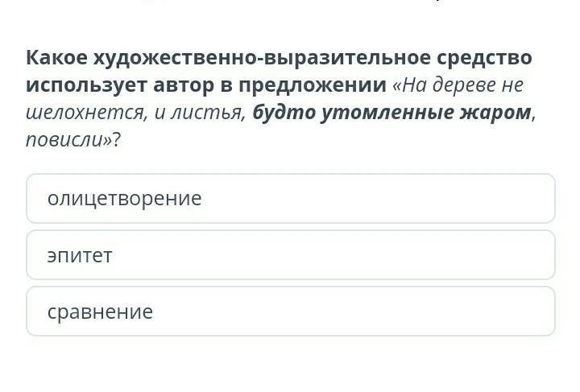This screenshot has width=580, height=392.
Task: Click the italic word "не" after "дереве"
Action: click(x=512, y=85)
